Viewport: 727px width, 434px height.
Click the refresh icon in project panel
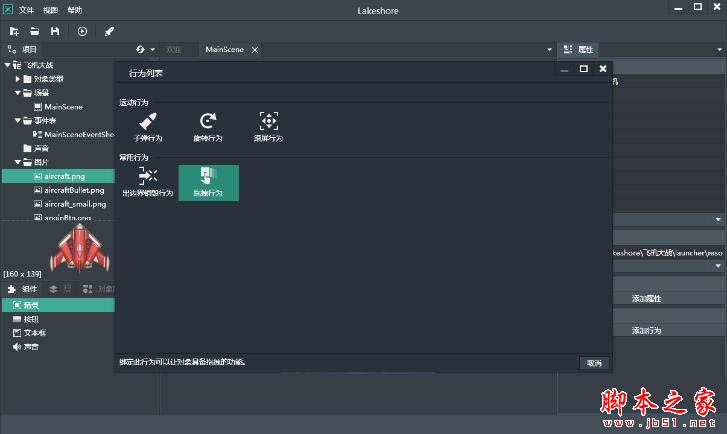140,49
